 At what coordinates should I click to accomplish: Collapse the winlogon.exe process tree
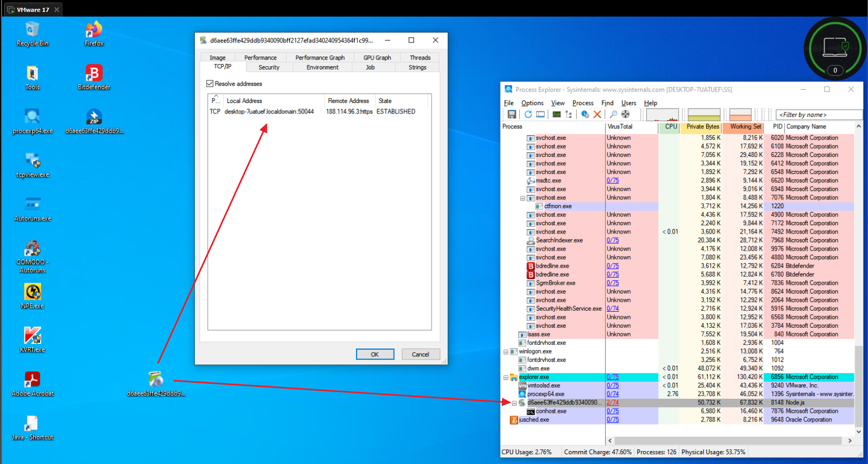click(x=506, y=352)
